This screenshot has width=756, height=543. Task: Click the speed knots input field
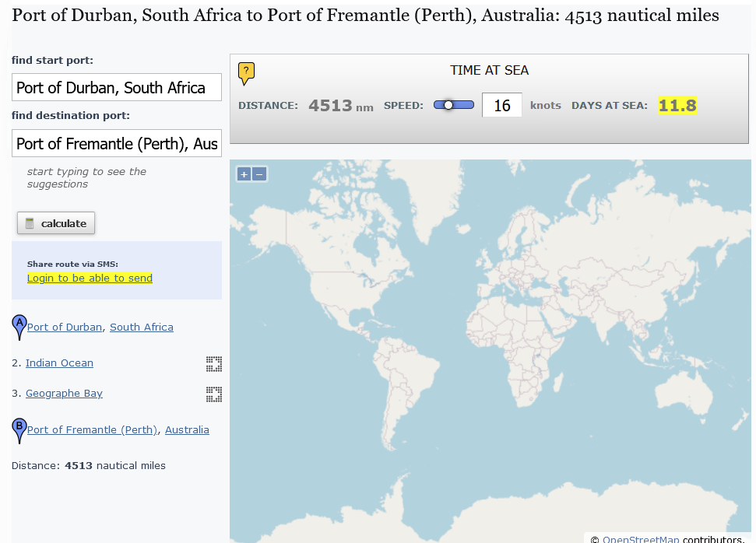[501, 105]
